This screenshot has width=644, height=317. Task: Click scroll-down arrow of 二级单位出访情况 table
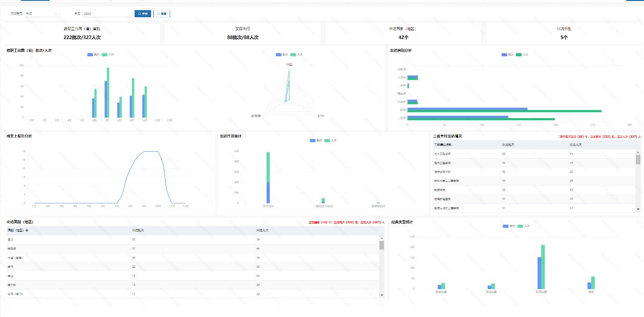tap(638, 209)
